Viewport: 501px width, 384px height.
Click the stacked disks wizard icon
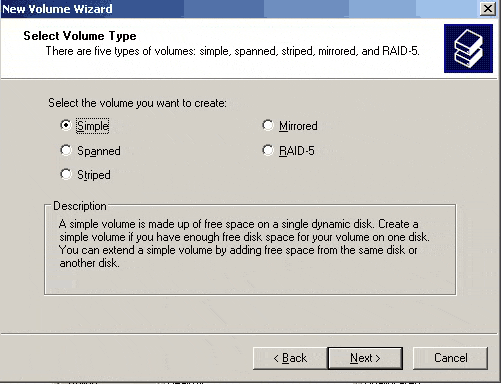coord(468,48)
